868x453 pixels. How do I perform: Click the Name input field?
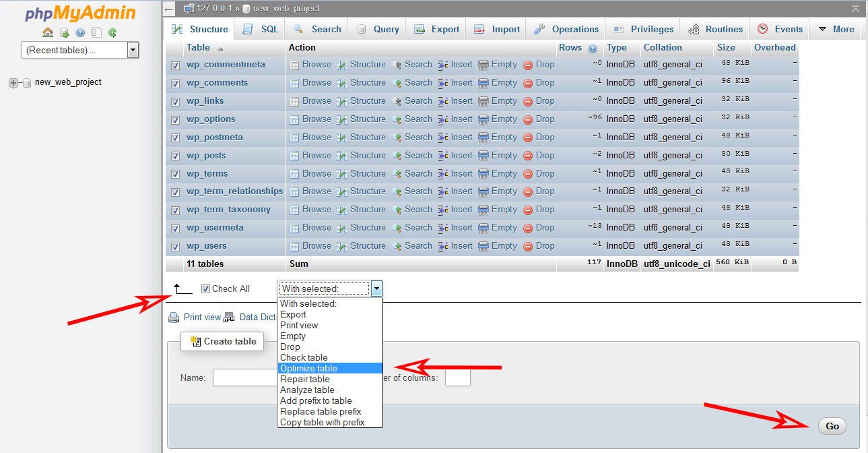point(244,377)
